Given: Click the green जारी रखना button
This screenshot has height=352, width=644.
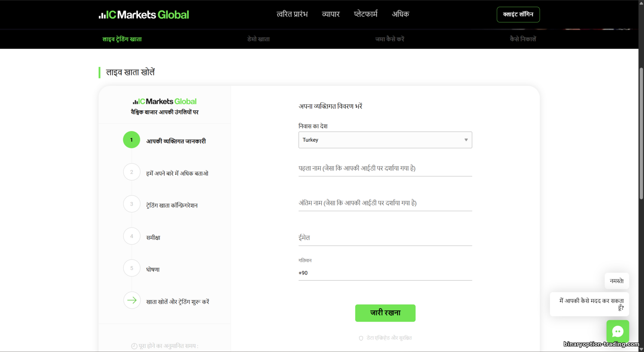Looking at the screenshot, I should click(x=385, y=313).
